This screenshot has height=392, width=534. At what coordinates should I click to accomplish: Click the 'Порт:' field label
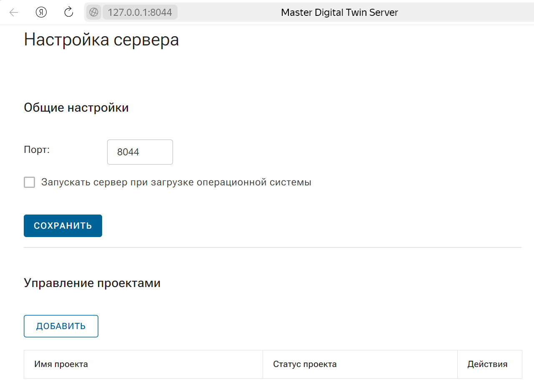tap(37, 150)
